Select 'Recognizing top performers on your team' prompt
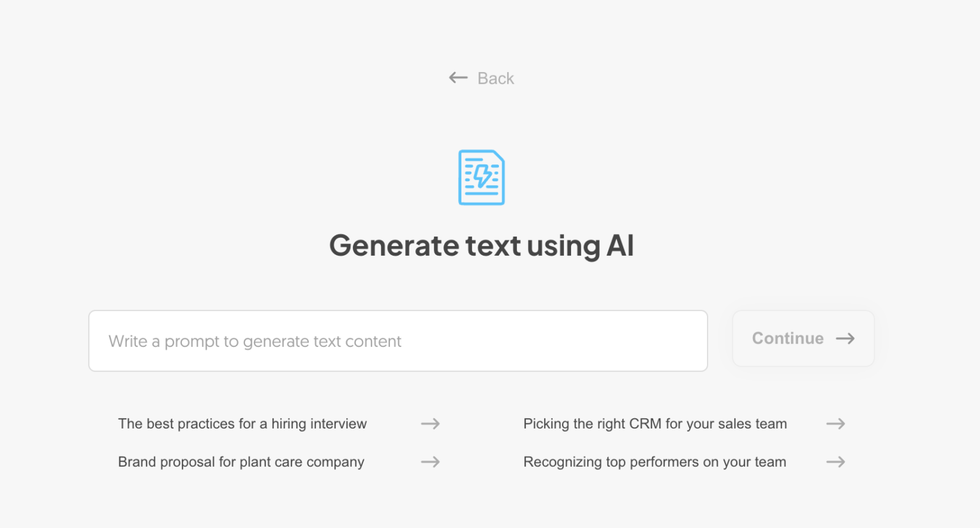Viewport: 980px width, 528px height. pyautogui.click(x=655, y=462)
